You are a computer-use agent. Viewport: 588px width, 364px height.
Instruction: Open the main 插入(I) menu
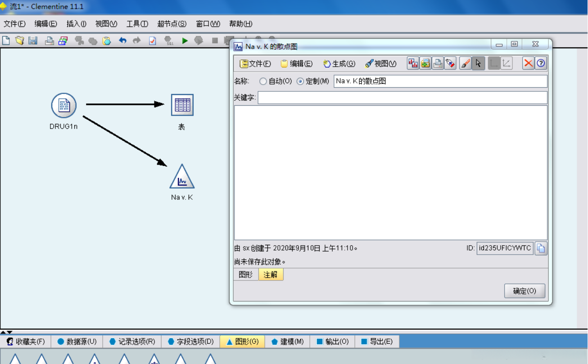click(x=76, y=24)
